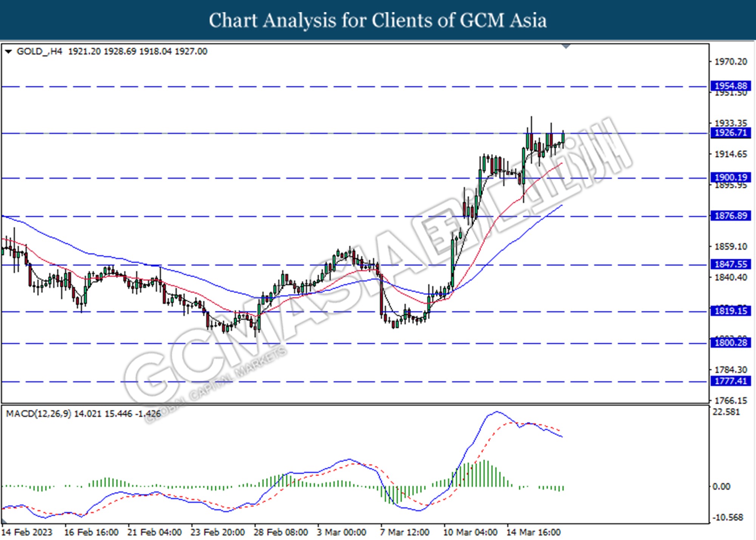756x540 pixels.
Task: Select the 1926.71 price level label
Action: click(730, 133)
